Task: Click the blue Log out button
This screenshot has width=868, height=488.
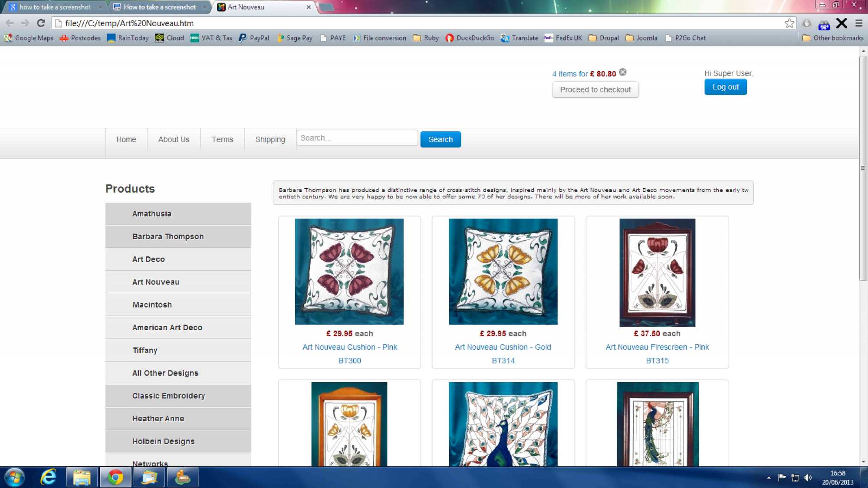Action: coord(725,87)
